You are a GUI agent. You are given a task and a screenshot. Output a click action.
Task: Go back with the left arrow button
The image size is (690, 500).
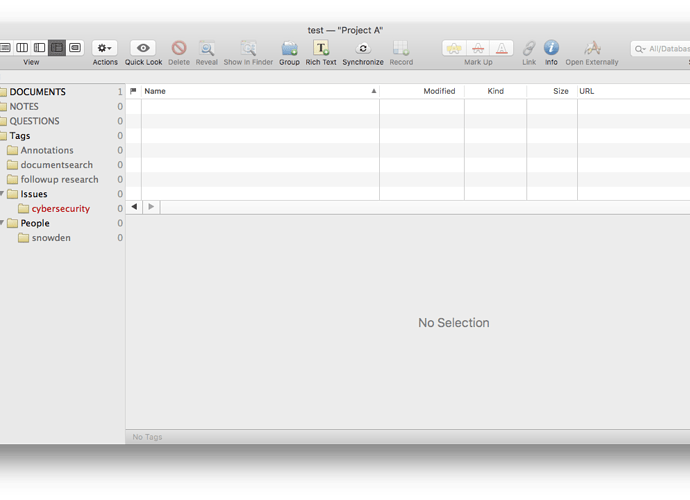(x=134, y=206)
